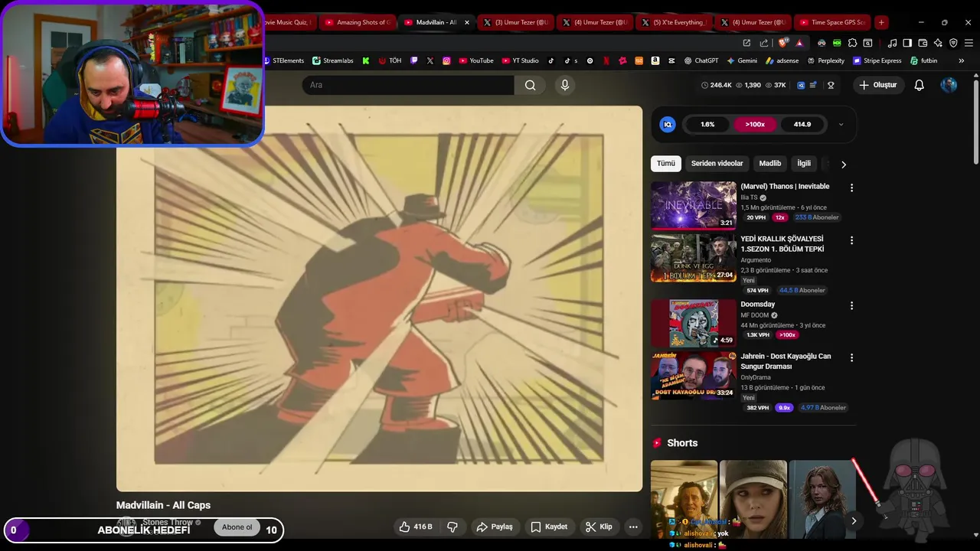Viewport: 980px width, 551px height.
Task: Open options menu for Jahrein video
Action: pyautogui.click(x=851, y=357)
